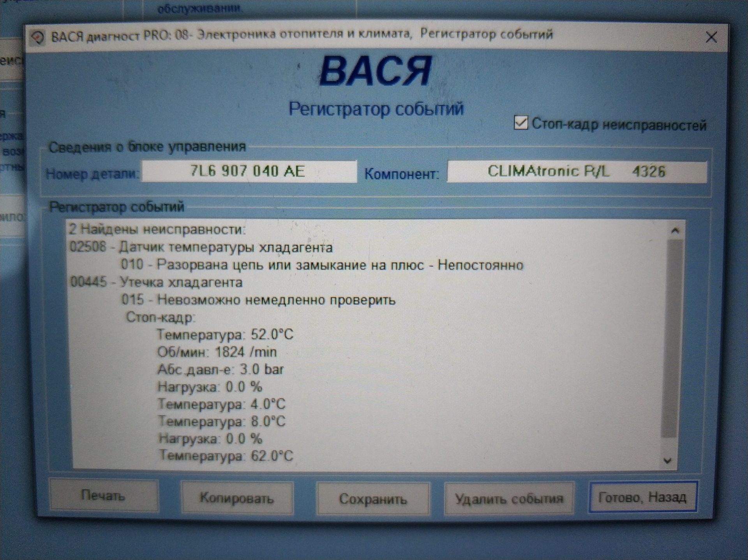Click the Сохранить button
The width and height of the screenshot is (748, 560).
373,499
